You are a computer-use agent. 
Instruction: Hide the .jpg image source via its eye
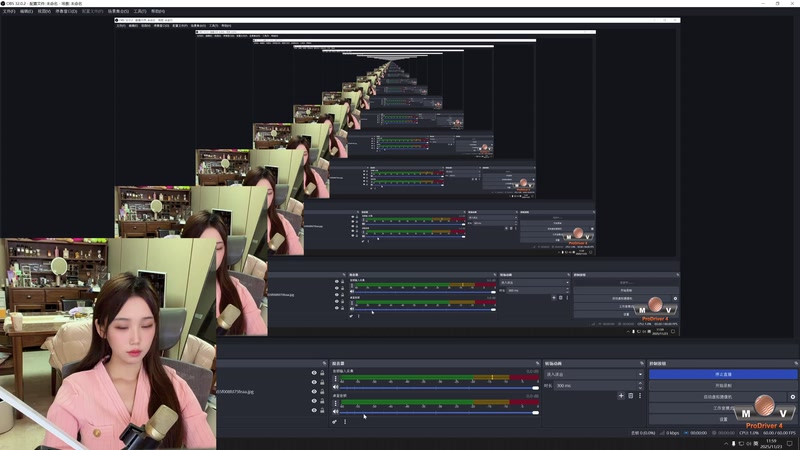314,391
